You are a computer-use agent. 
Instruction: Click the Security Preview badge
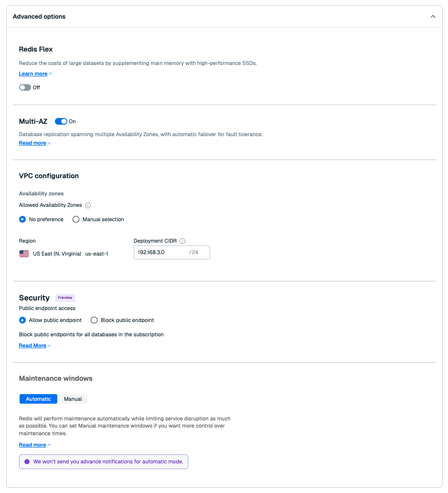tap(65, 298)
